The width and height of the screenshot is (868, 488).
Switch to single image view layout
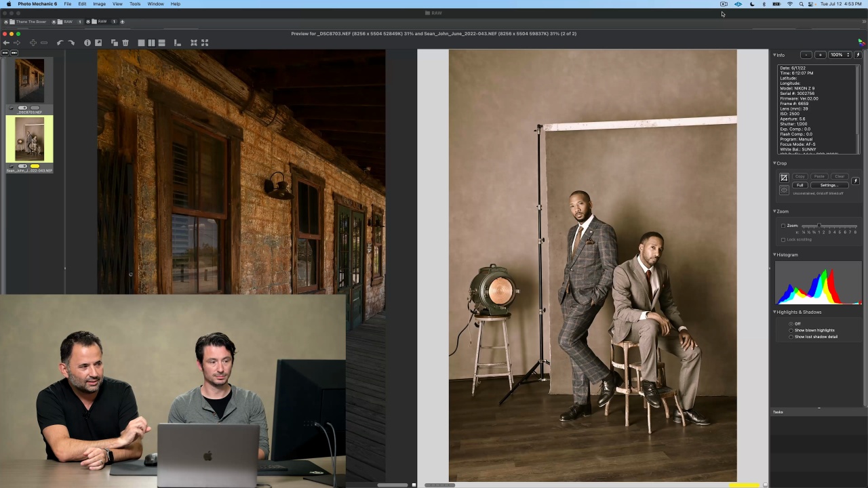[x=141, y=43]
